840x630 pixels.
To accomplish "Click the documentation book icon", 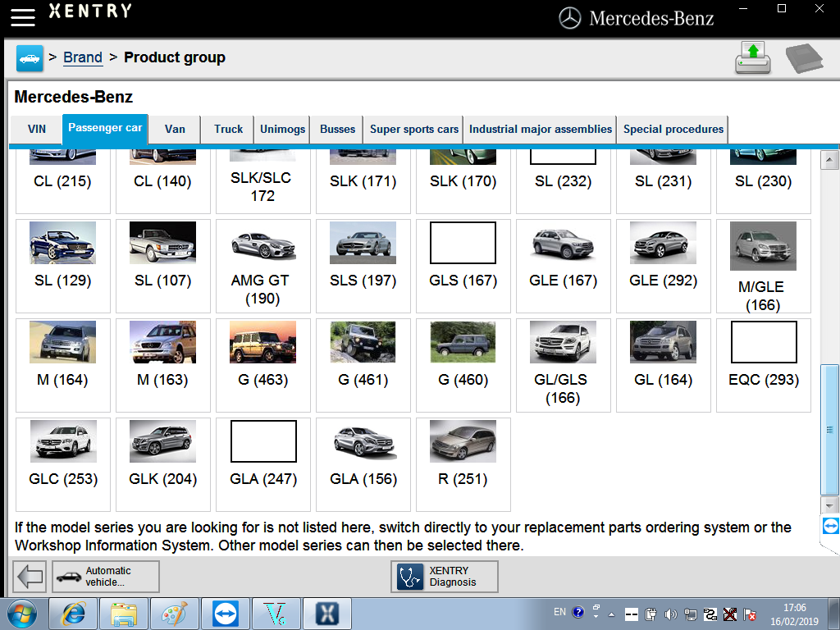I will [804, 57].
